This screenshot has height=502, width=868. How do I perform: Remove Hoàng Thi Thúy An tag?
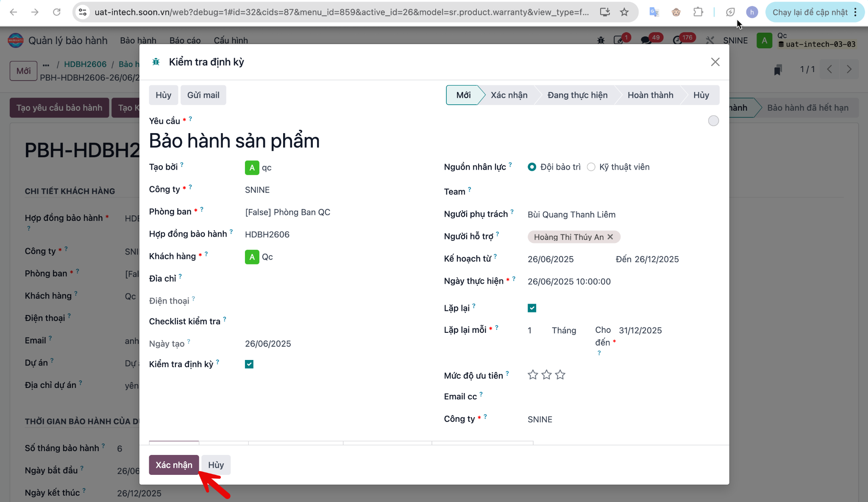(610, 237)
